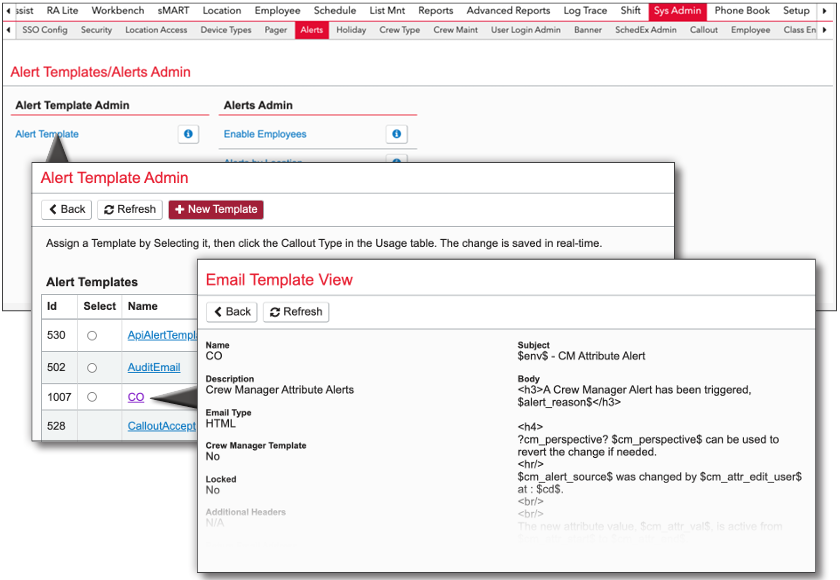Viewport: 840px width, 580px height.
Task: Click the 'Alert Templates/Alerts Admin' page heading
Action: click(x=101, y=72)
